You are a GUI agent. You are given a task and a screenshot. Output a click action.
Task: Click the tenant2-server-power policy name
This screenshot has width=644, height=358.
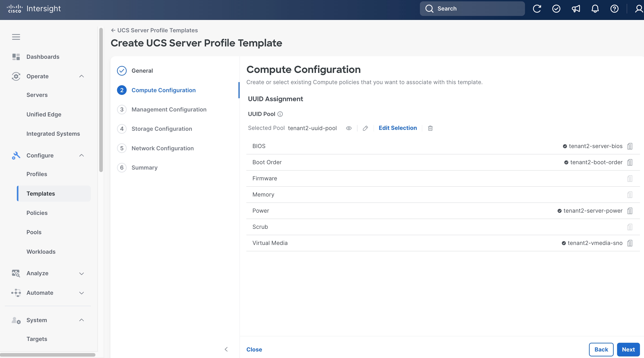click(x=593, y=211)
